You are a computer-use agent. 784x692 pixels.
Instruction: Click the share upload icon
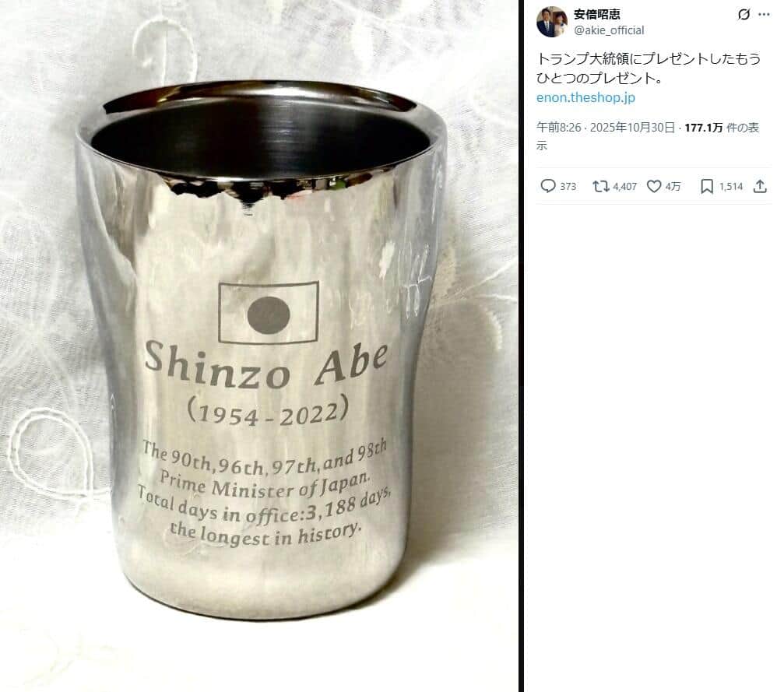pos(760,187)
